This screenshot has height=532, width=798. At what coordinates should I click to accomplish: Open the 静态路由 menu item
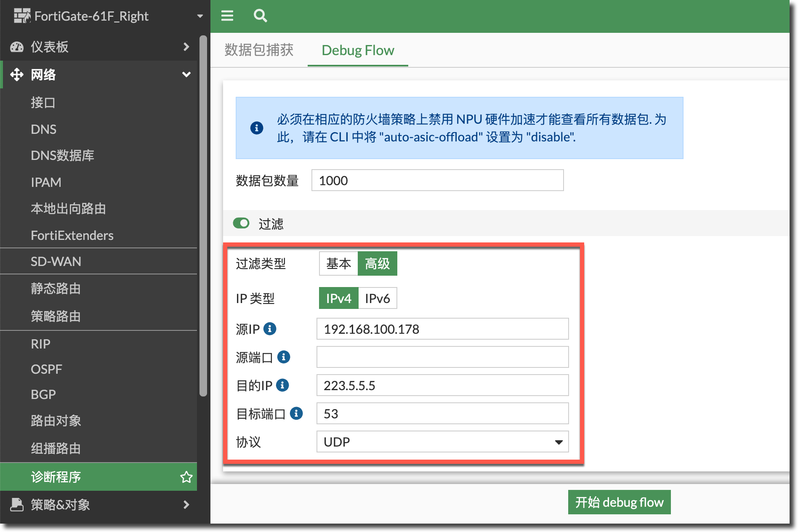[56, 289]
